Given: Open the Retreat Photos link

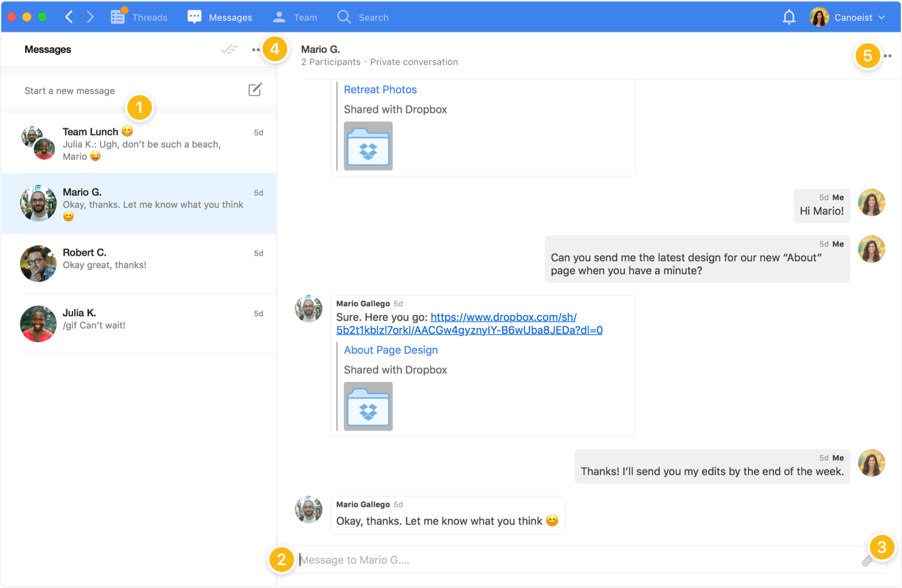Looking at the screenshot, I should click(380, 90).
